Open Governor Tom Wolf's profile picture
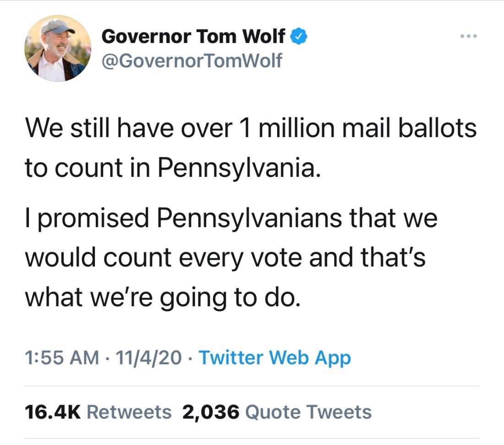Screen dimensions: 504x445 pos(57,49)
